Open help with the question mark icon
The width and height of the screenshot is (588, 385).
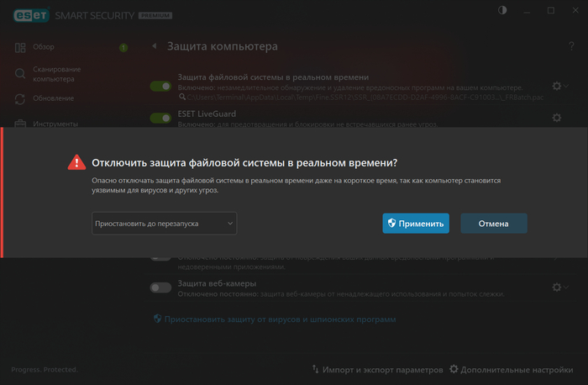click(x=572, y=46)
